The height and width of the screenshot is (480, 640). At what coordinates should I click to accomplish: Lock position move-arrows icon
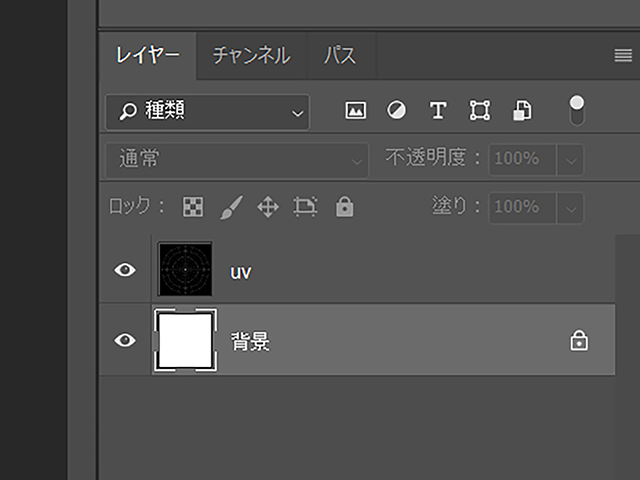click(x=268, y=207)
